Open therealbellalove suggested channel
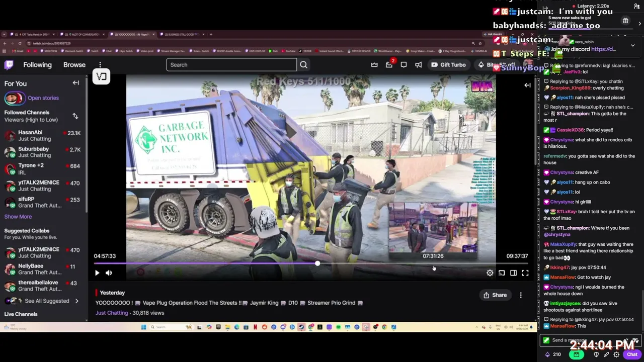The height and width of the screenshot is (362, 644). click(42, 286)
